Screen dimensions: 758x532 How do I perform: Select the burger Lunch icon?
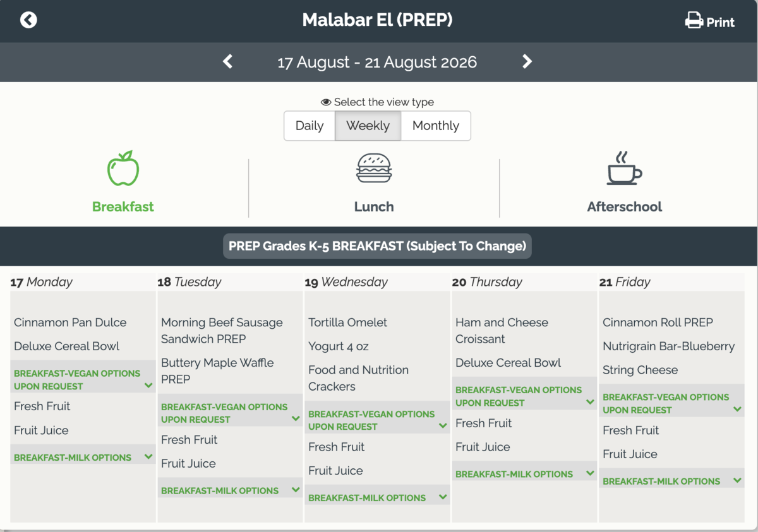[x=374, y=168]
